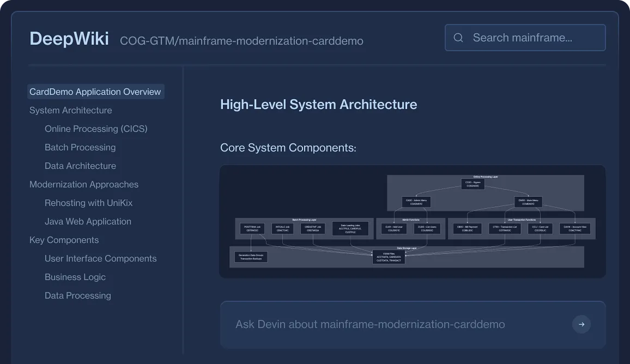Screen dimensions: 630x364
Task: Open Java Web Application page
Action: [88, 221]
